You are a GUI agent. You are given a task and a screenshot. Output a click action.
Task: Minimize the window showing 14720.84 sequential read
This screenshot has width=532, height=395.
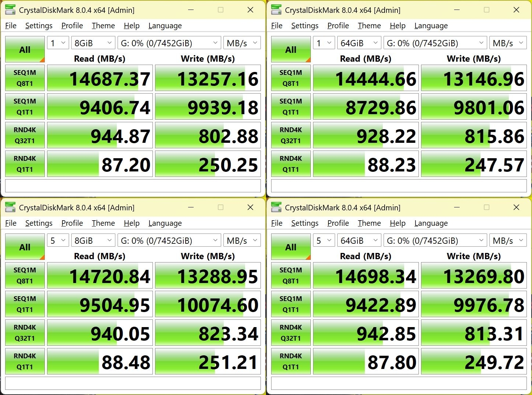[191, 207]
